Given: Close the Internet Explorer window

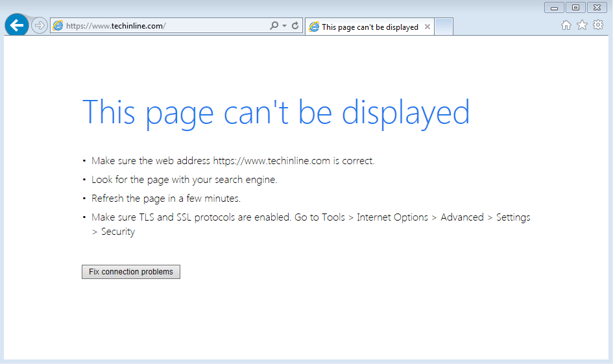Looking at the screenshot, I should tap(597, 7).
